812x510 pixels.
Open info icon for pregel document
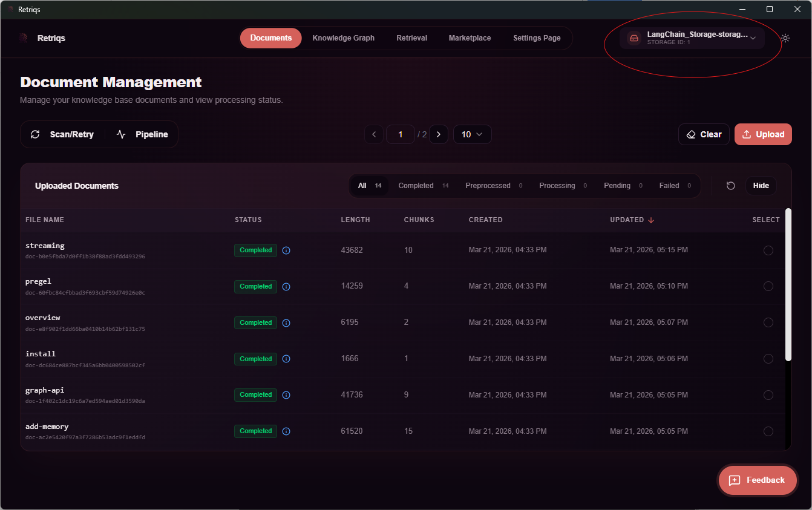click(x=286, y=287)
